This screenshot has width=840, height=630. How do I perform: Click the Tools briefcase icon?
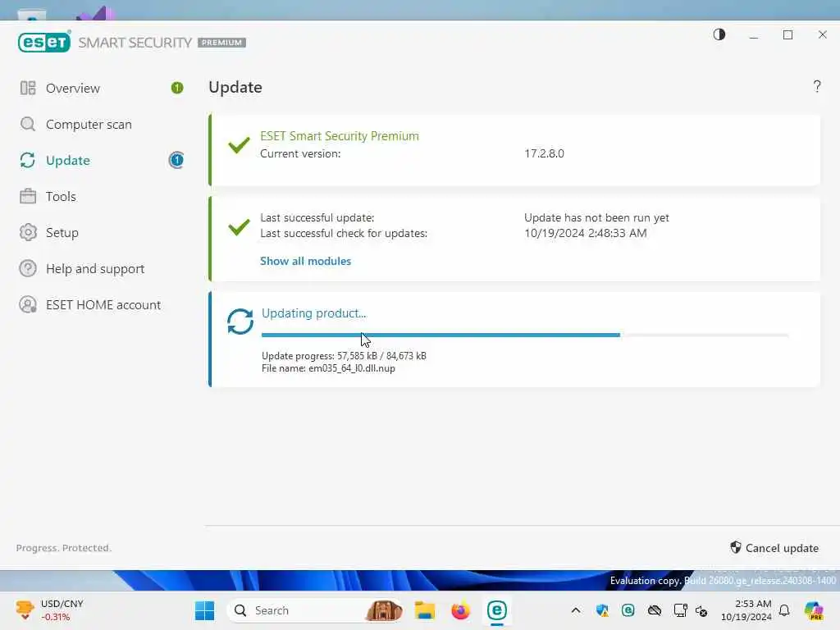(28, 196)
